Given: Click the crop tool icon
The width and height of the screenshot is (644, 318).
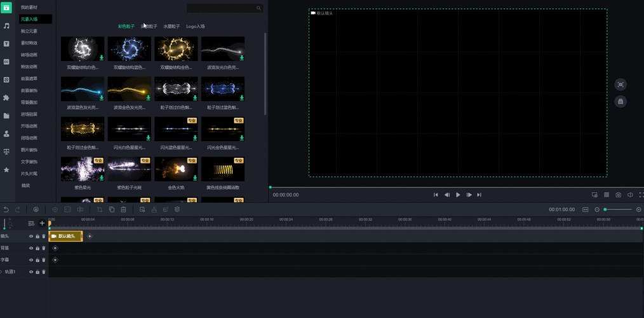Looking at the screenshot, I should [x=100, y=209].
